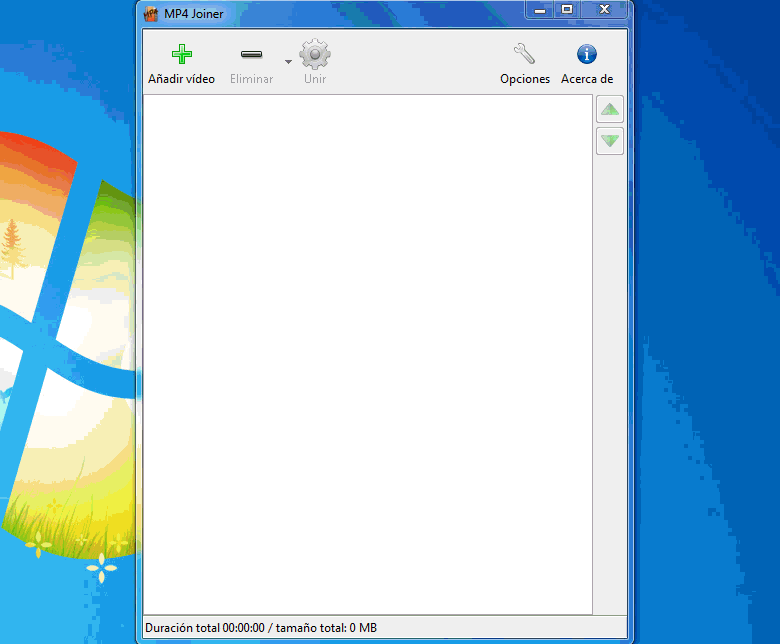Click the Eliminar minus icon
Image resolution: width=780 pixels, height=644 pixels.
[x=251, y=54]
